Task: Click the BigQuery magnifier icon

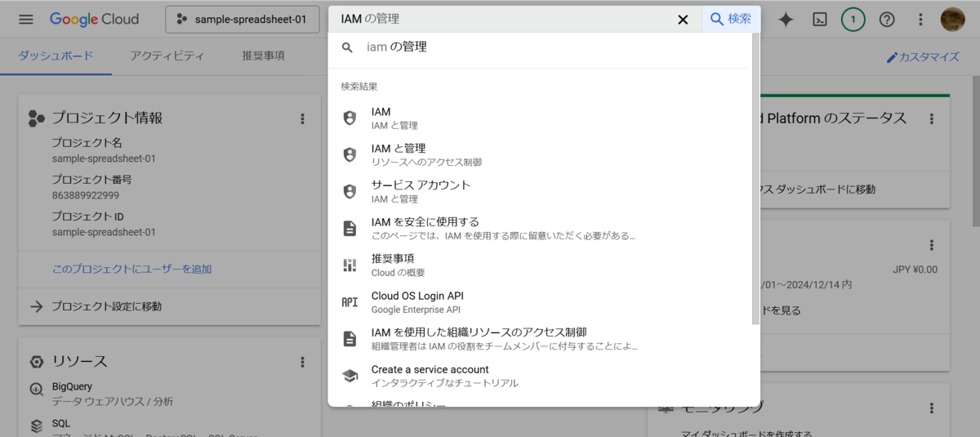Action: 36,390
